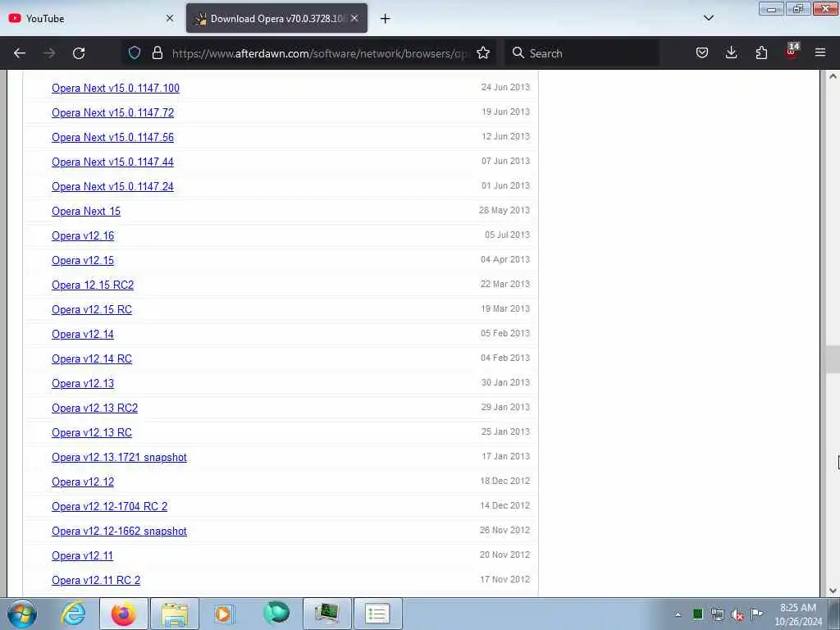Save page to Pocket
Screen dimensions: 840x630
coord(702,52)
